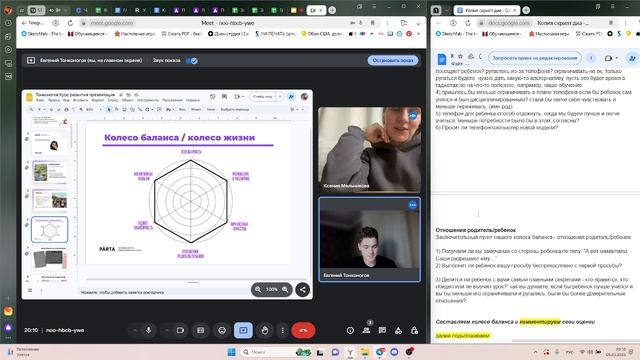The width and height of the screenshot is (640, 360).
Task: Open host controls lock icon
Action: 414,330
